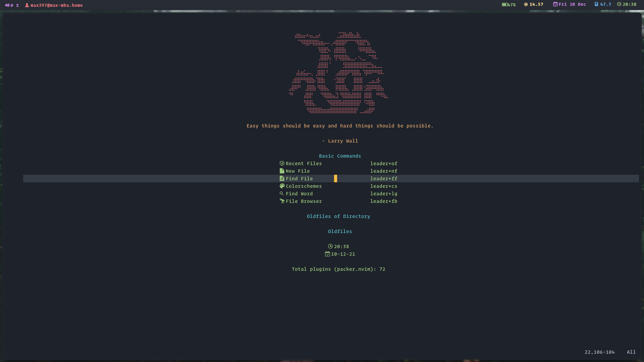The image size is (644, 362).
Task: Click the Colorschemes palette icon
Action: point(282,186)
